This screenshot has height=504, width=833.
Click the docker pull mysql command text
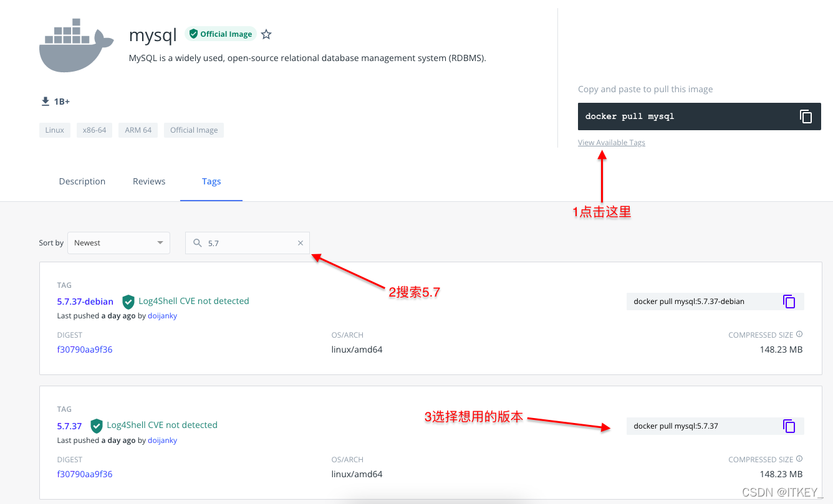[630, 116]
